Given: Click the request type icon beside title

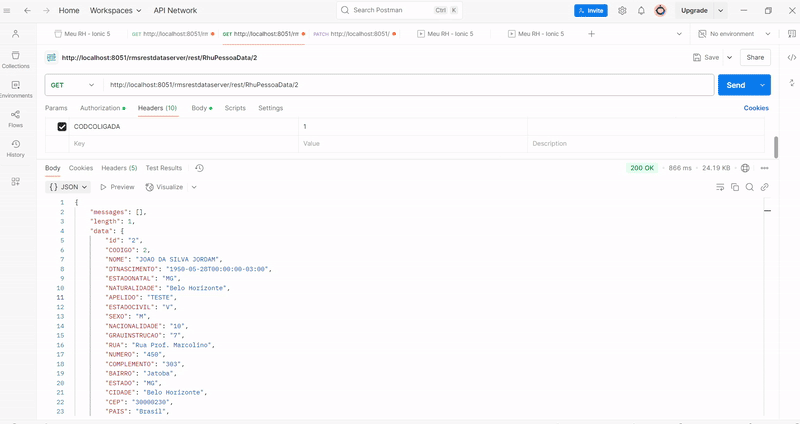Looking at the screenshot, I should [51, 58].
